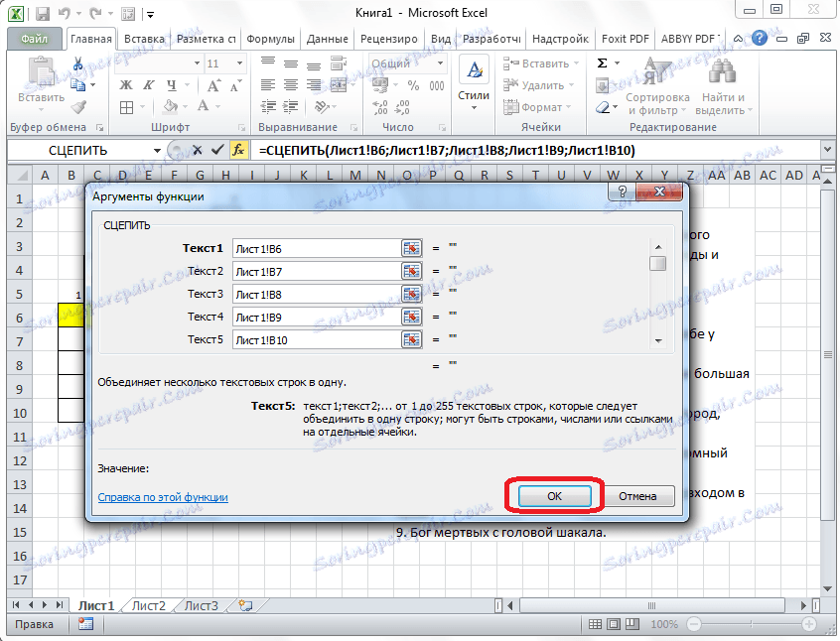The height and width of the screenshot is (641, 840).
Task: Switch to the Данные ribbon tab
Action: coord(328,39)
